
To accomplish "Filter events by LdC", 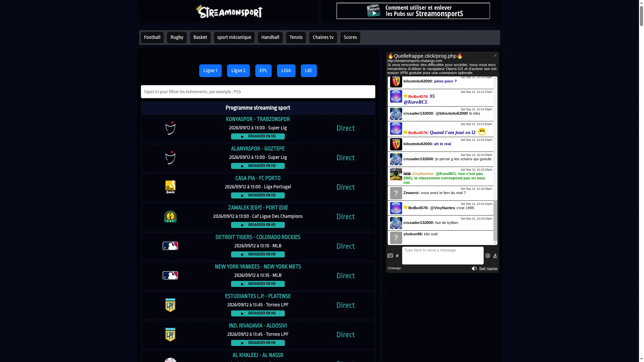I will (309, 71).
